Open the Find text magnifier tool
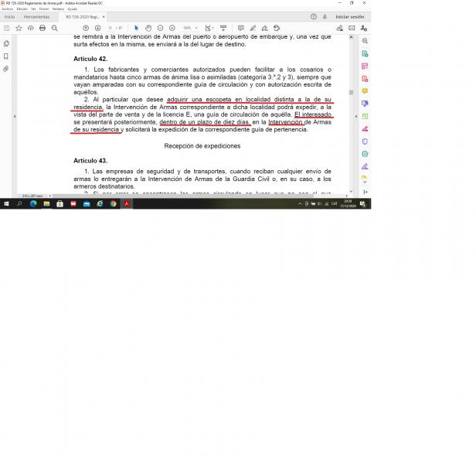Viewport: 476px width, 464px height. pos(54,28)
